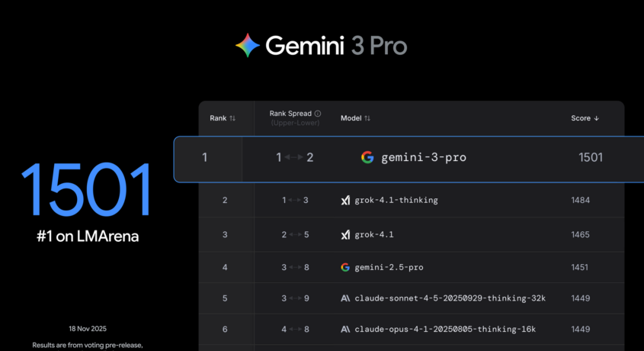Click the Anthropic logo beside claude-opus-4-1
Image resolution: width=644 pixels, height=351 pixels.
pyautogui.click(x=345, y=329)
